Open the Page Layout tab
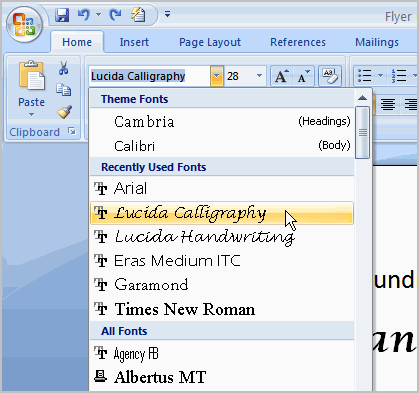 pyautogui.click(x=210, y=42)
